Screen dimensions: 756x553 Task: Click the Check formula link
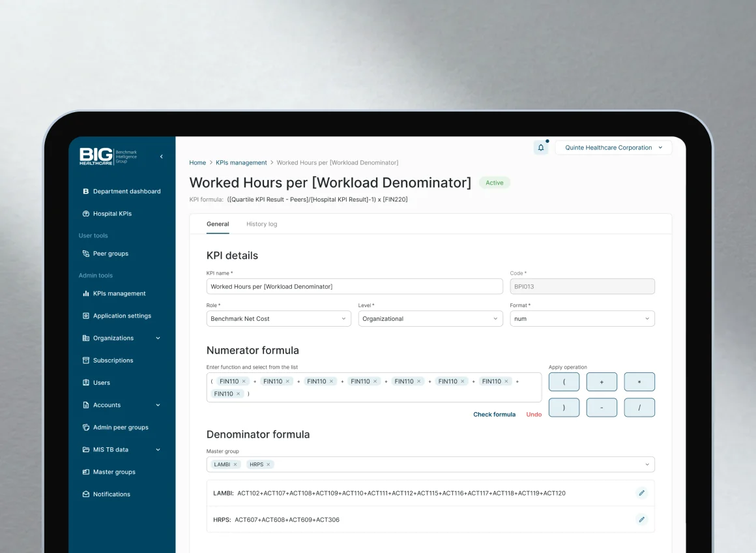[x=494, y=415]
